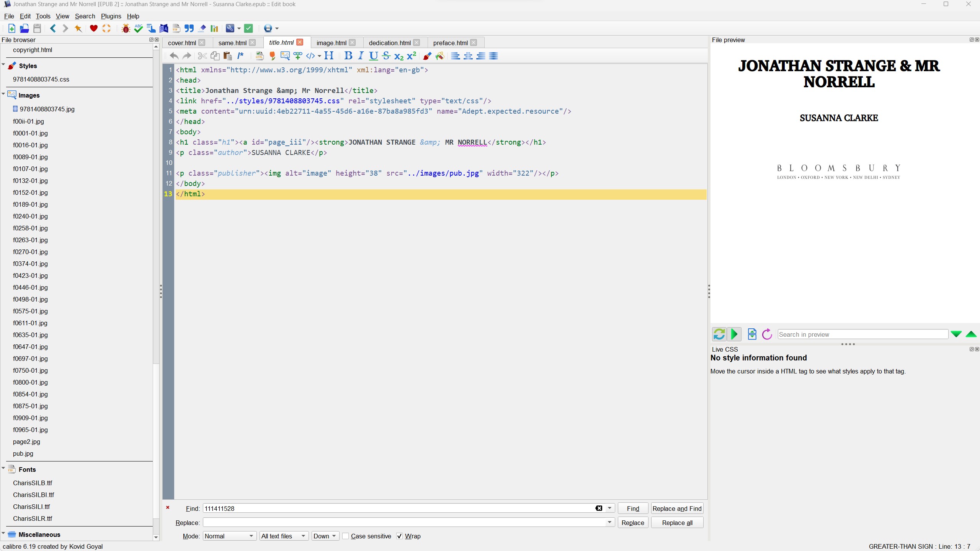Click the smarten punctuation quotes icon
The image size is (980, 551).
coord(189,28)
